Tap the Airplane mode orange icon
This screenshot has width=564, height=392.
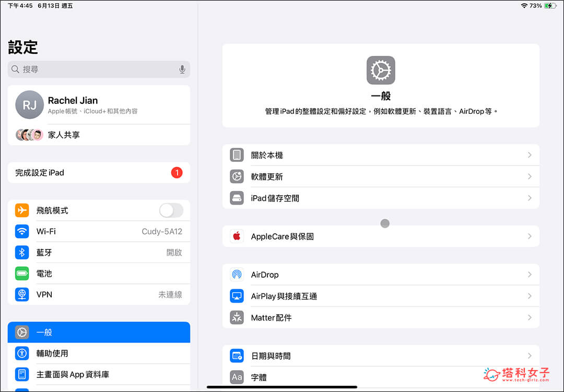pyautogui.click(x=22, y=210)
